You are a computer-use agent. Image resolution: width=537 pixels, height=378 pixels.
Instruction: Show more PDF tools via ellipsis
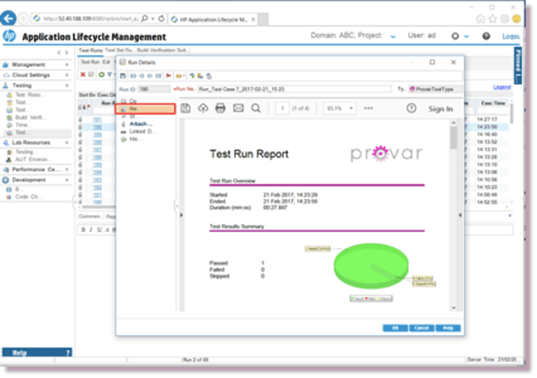pos(369,108)
